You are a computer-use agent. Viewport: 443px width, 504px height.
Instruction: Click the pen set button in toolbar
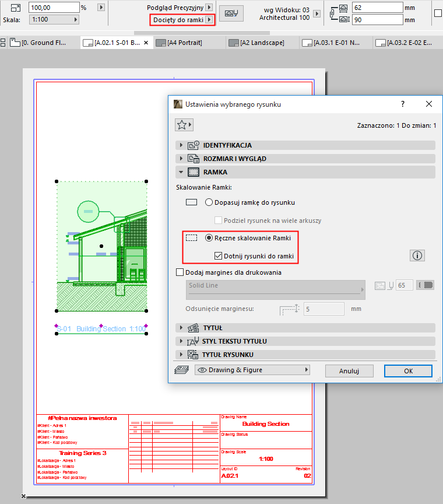[231, 13]
